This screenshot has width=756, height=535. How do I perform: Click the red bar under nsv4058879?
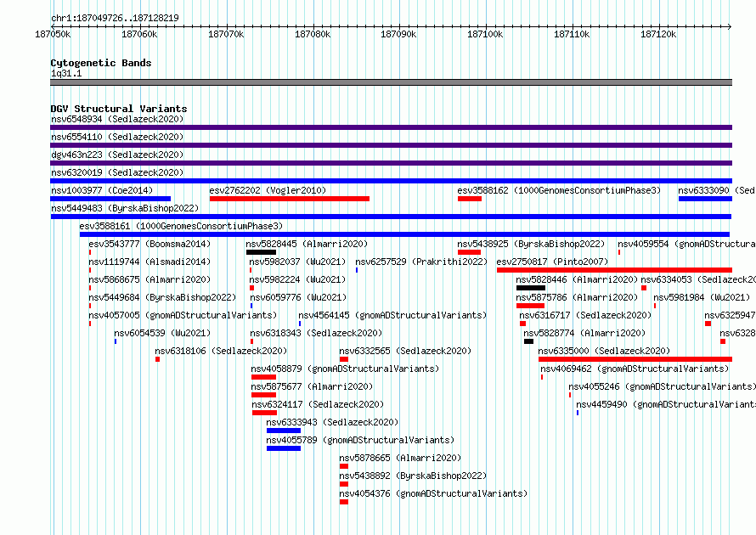click(x=263, y=377)
